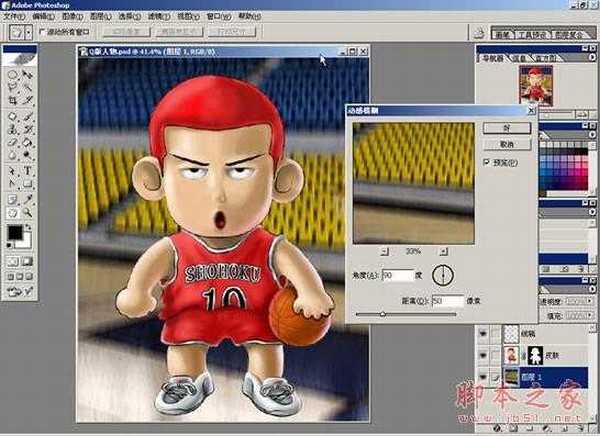The width and height of the screenshot is (600, 436).
Task: Click the 取消 (Cancel) button
Action: pos(506,144)
